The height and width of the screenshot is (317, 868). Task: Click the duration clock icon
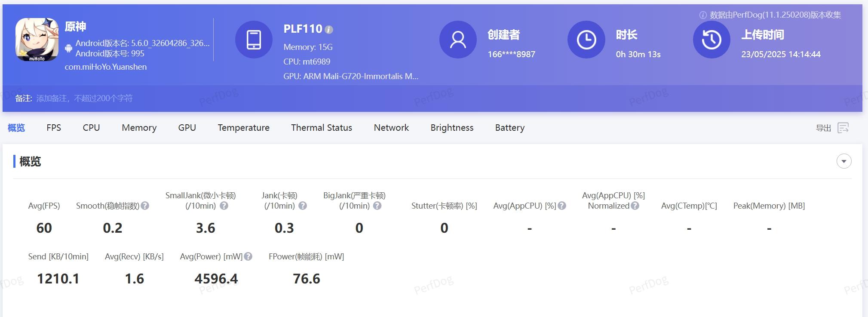586,40
